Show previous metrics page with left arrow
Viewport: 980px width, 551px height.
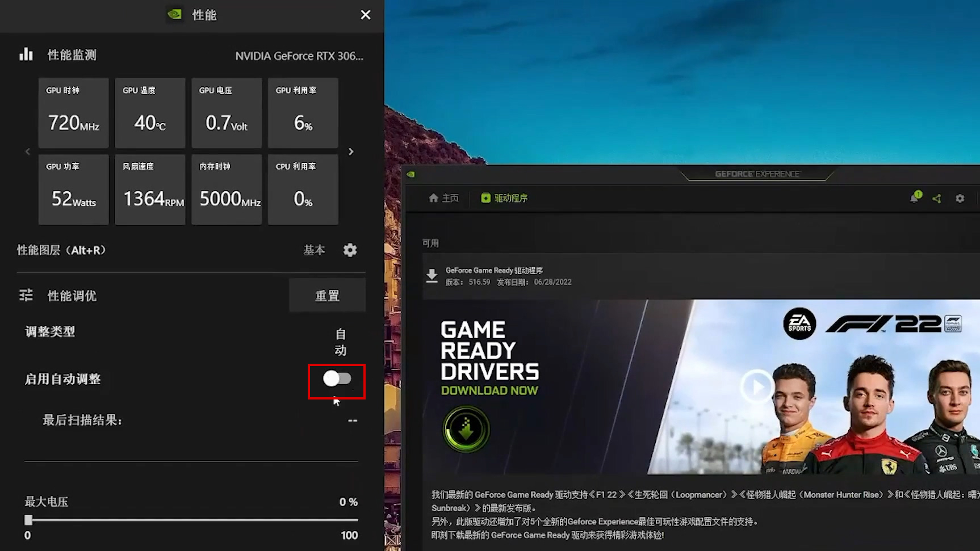point(28,152)
